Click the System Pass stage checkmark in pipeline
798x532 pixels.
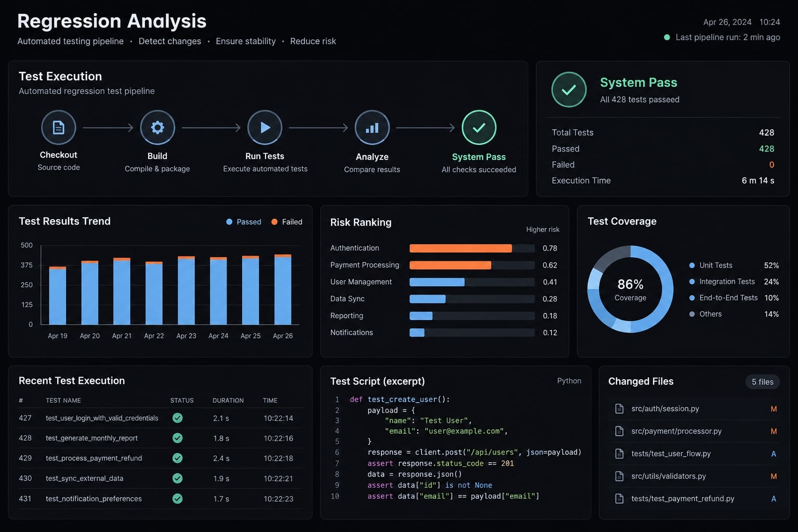(x=479, y=127)
